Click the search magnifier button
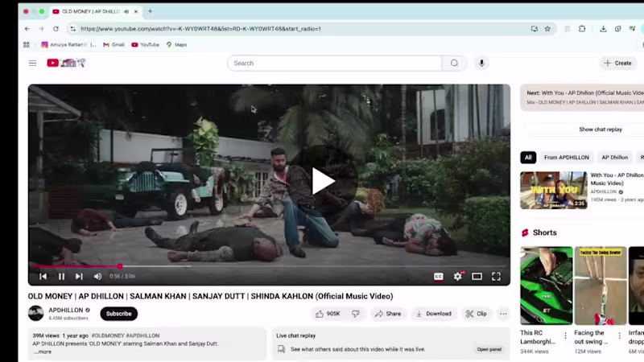 454,64
